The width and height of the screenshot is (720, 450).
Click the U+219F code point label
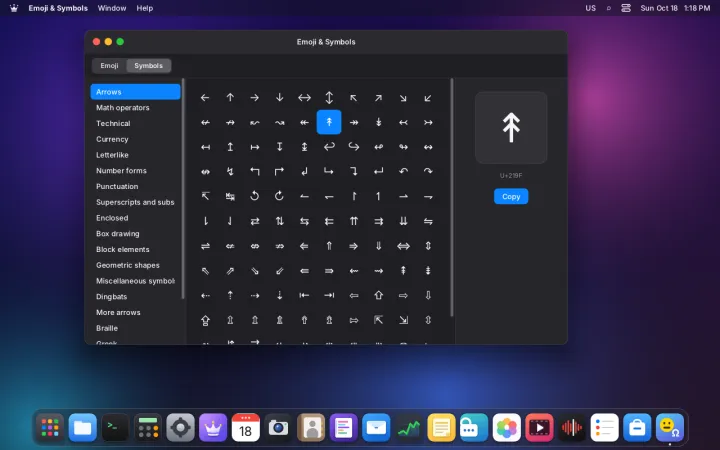[511, 175]
